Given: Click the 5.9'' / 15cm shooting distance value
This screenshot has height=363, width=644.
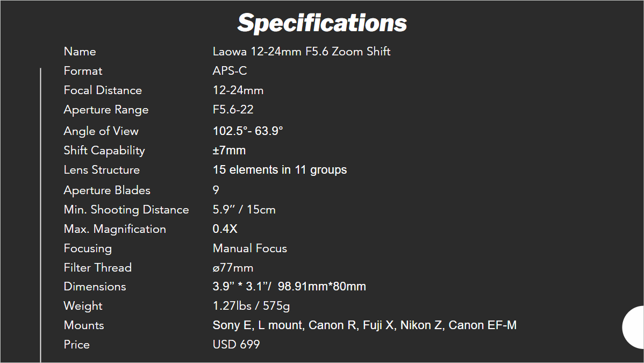Looking at the screenshot, I should tap(244, 210).
